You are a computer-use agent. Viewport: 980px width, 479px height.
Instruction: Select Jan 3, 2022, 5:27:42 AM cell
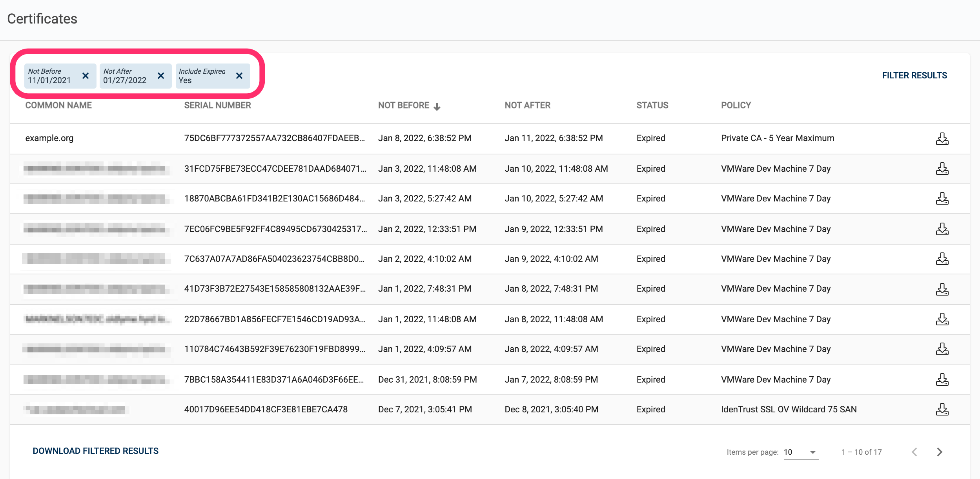coord(425,199)
